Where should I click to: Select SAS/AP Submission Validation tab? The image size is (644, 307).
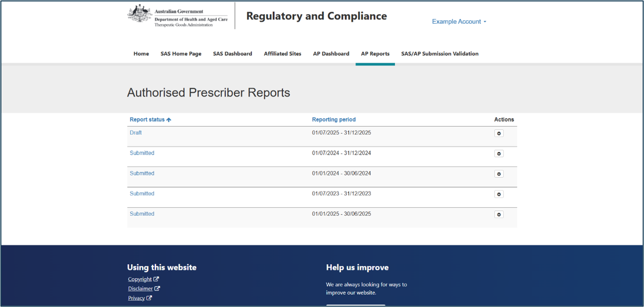(x=439, y=54)
